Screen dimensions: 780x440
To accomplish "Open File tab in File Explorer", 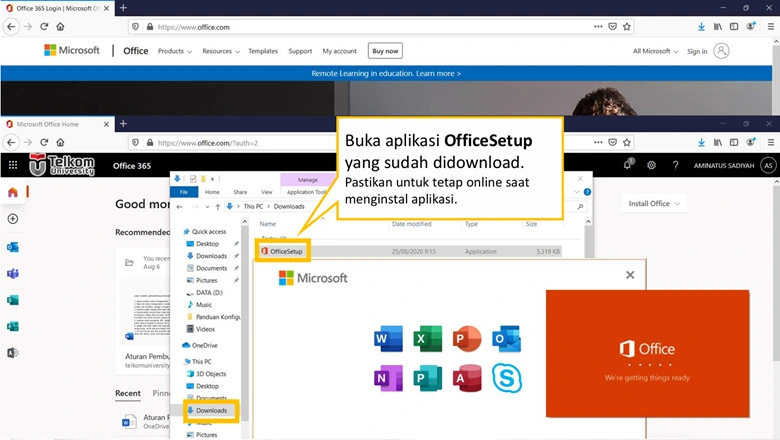I will coord(184,192).
